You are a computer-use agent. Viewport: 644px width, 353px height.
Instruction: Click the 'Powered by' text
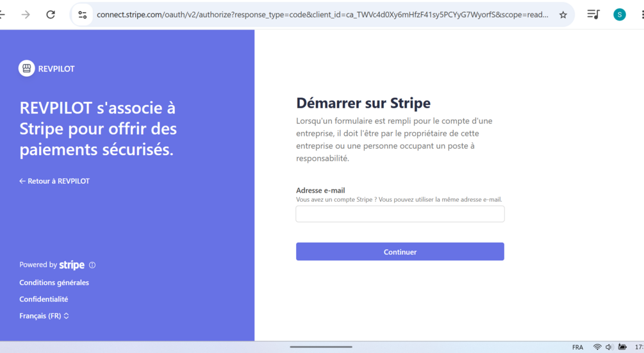(x=38, y=265)
